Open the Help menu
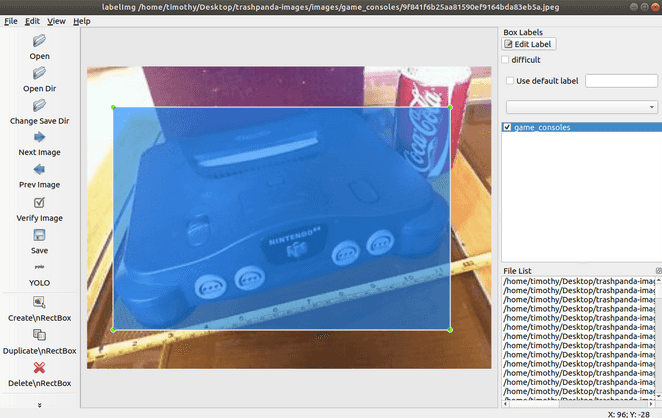 [x=81, y=21]
